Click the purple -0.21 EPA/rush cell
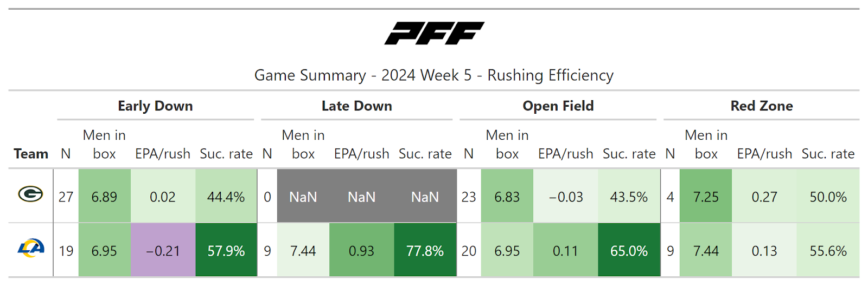Viewport: 868px width, 286px height. pyautogui.click(x=163, y=251)
